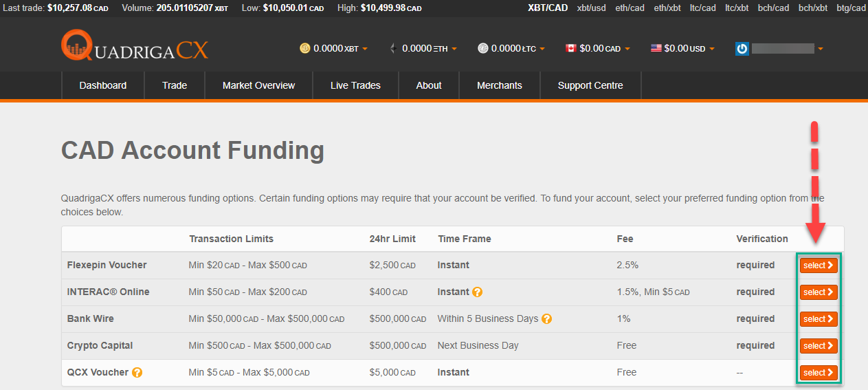The image size is (868, 390).
Task: Click the Verification column header
Action: pos(762,239)
